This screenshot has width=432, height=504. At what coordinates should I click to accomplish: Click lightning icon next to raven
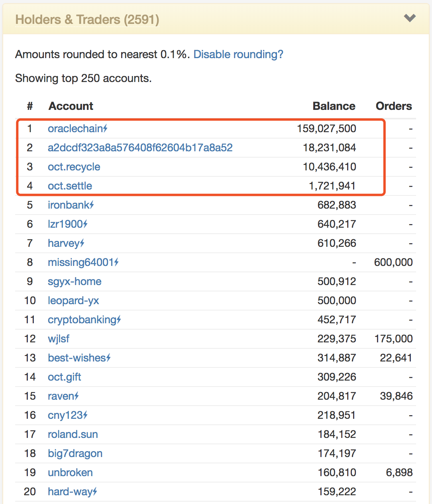pyautogui.click(x=77, y=396)
